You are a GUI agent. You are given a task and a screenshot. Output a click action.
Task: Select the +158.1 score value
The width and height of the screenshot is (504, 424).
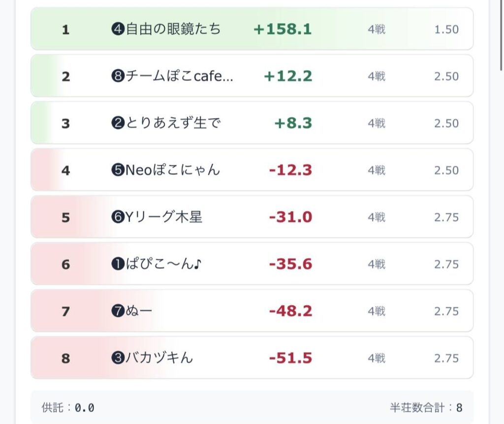tap(283, 30)
